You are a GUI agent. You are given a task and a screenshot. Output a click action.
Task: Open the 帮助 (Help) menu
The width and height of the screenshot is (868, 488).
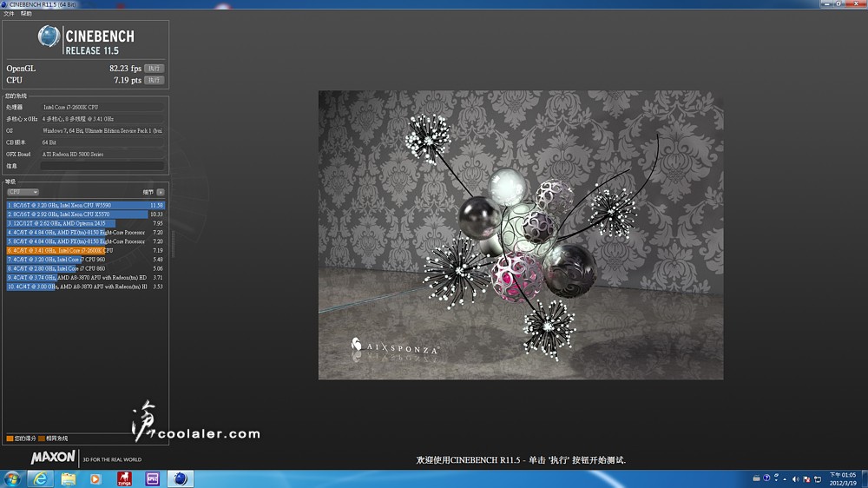[x=26, y=13]
